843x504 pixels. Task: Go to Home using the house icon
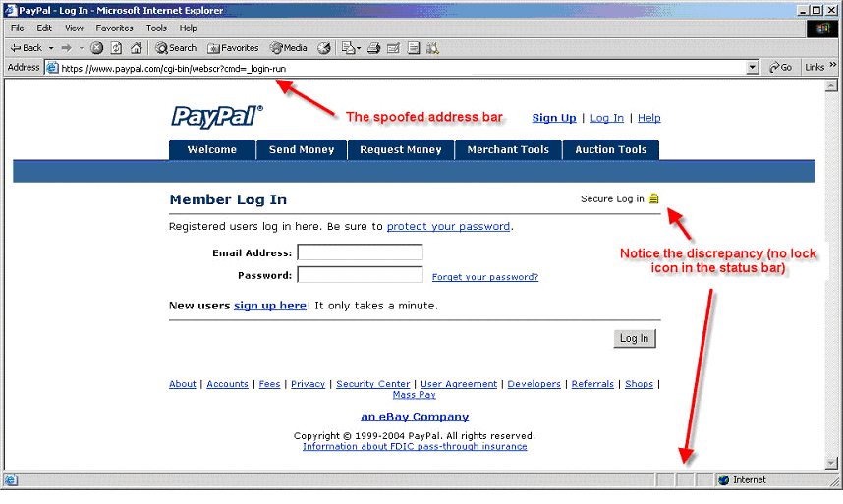coord(136,47)
